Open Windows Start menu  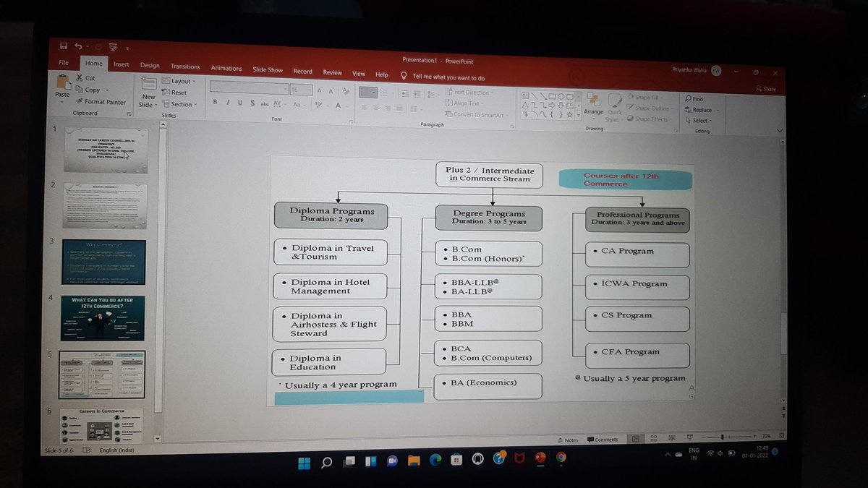(x=304, y=462)
